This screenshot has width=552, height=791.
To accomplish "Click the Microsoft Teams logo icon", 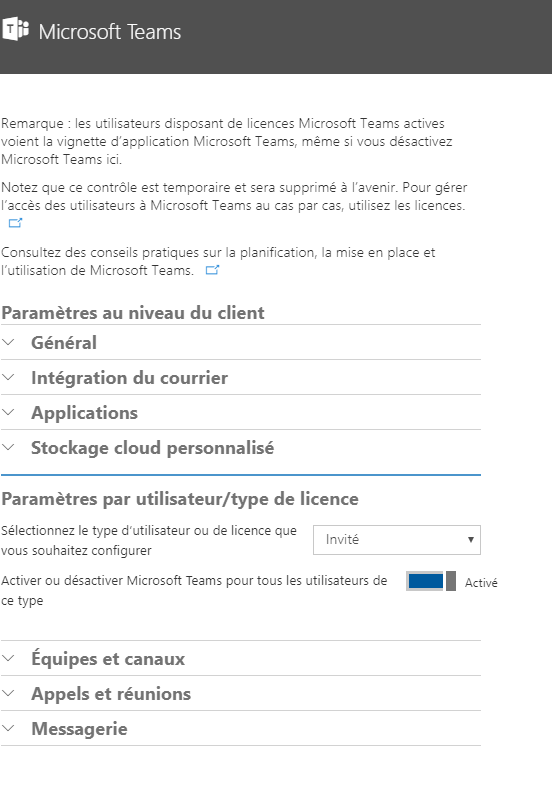I will tap(15, 29).
